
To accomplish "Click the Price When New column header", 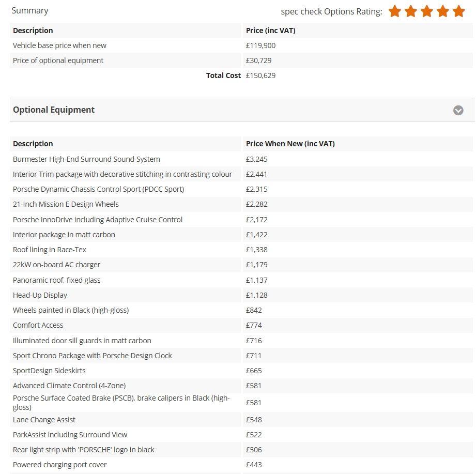I will click(290, 144).
